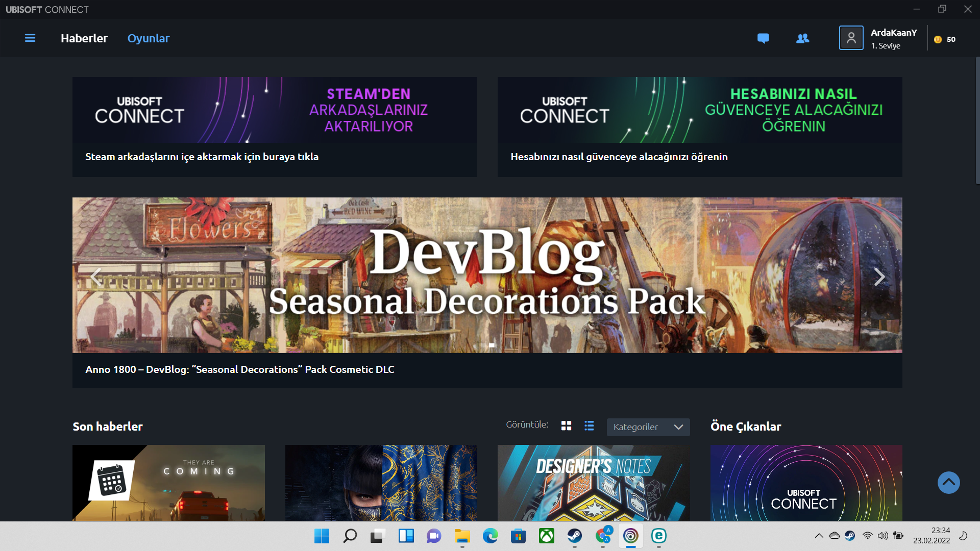
Task: Select the Haberler tab
Action: pyautogui.click(x=84, y=38)
